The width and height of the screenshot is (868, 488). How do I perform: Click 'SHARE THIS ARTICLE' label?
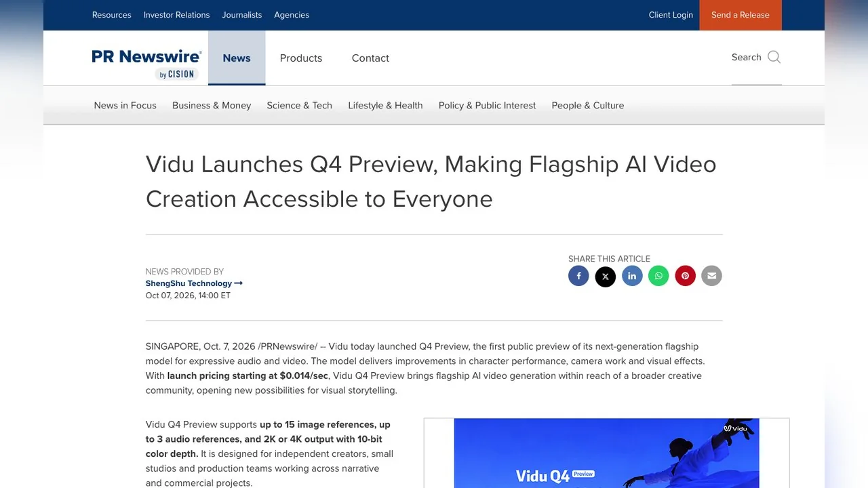pyautogui.click(x=609, y=259)
